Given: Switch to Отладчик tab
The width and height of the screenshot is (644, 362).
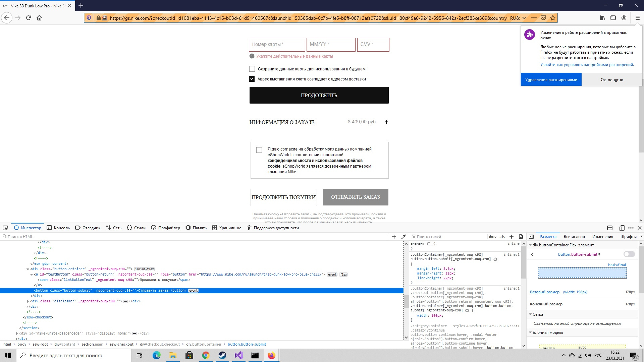Looking at the screenshot, I should pos(88,228).
